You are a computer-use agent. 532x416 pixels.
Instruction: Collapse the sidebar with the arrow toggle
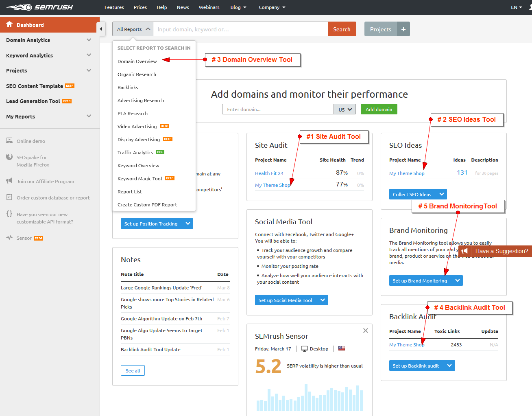101,29
